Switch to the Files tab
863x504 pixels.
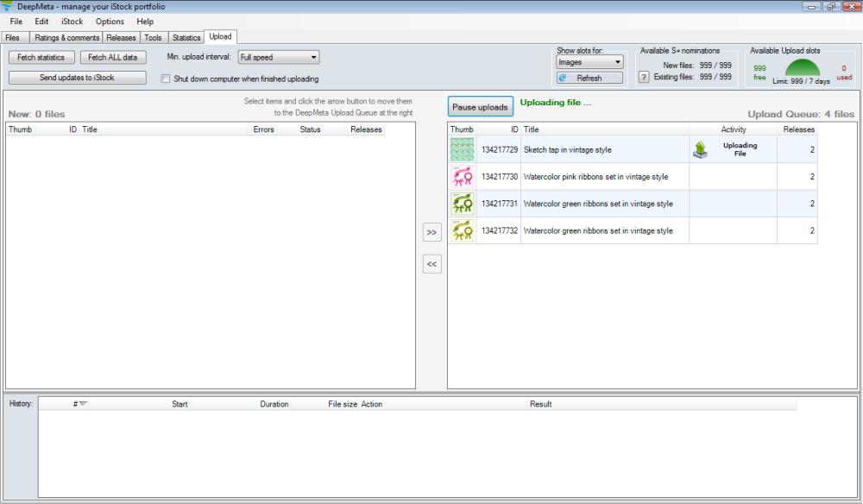point(13,37)
